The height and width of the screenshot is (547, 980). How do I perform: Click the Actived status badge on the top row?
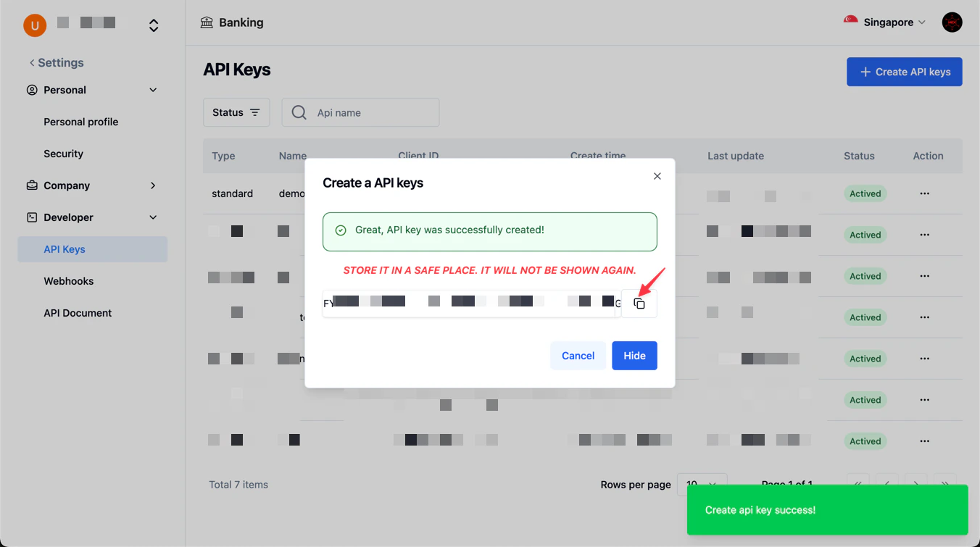pyautogui.click(x=865, y=193)
